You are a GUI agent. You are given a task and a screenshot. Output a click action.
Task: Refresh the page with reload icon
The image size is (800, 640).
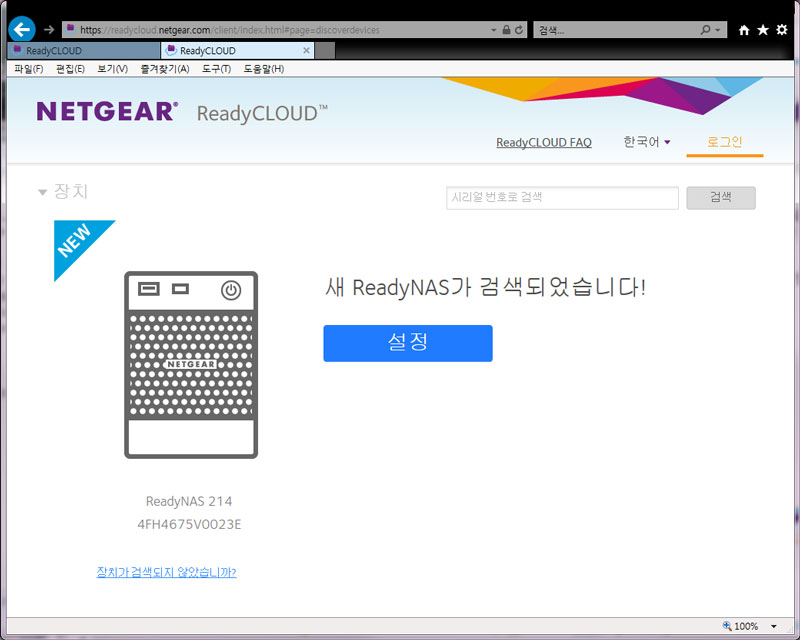pyautogui.click(x=519, y=30)
